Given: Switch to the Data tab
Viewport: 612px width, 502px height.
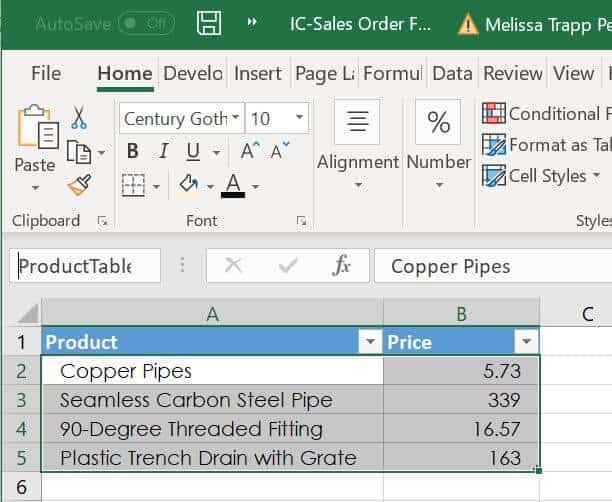Looking at the screenshot, I should pyautogui.click(x=452, y=73).
